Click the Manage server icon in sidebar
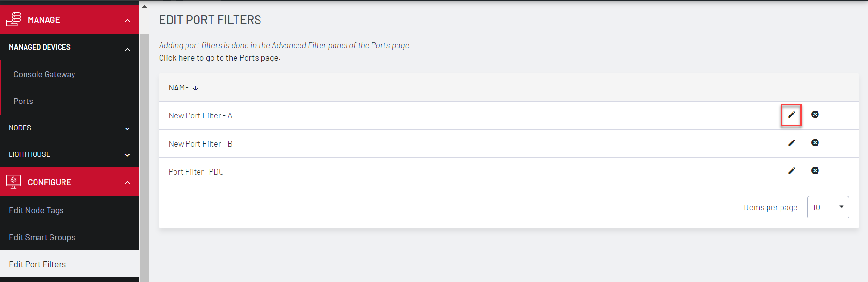 point(13,19)
